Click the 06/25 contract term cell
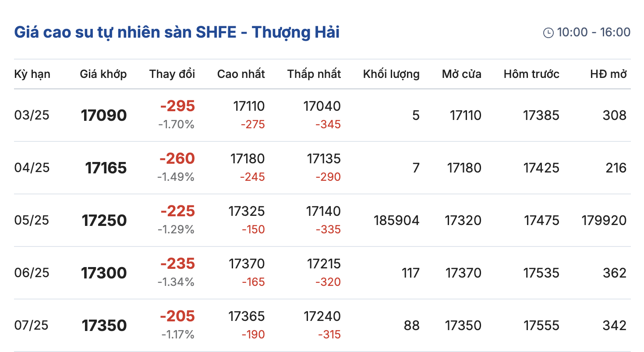 pos(32,273)
